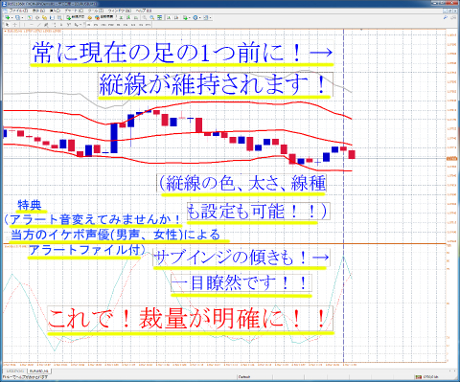Expand the new chart dropdown arrow
This screenshot has width=460, height=382.
[x=12, y=18]
